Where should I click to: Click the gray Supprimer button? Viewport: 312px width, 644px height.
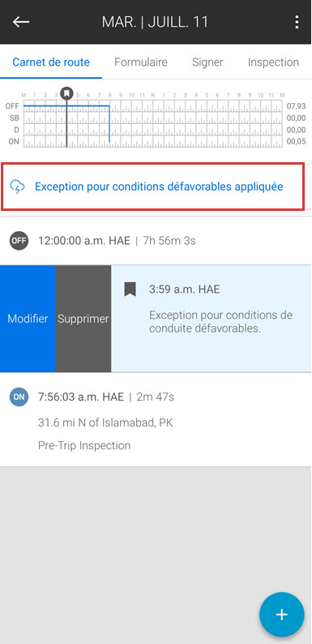(83, 319)
